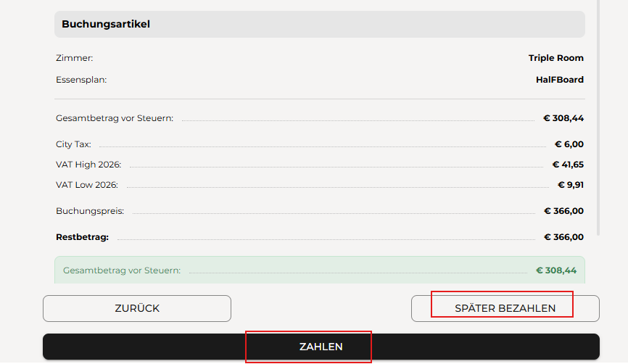The height and width of the screenshot is (364, 628).
Task: Click the bold Restbetrag label
Action: [82, 237]
